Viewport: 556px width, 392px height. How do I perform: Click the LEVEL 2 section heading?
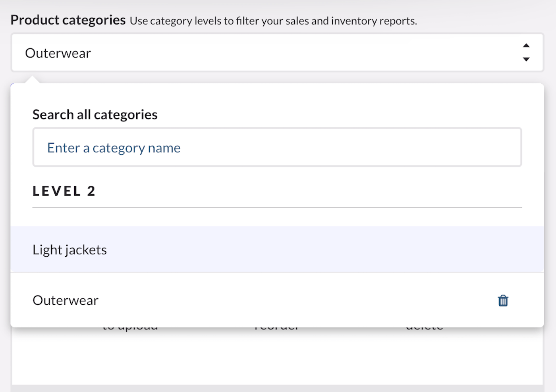[x=64, y=191]
